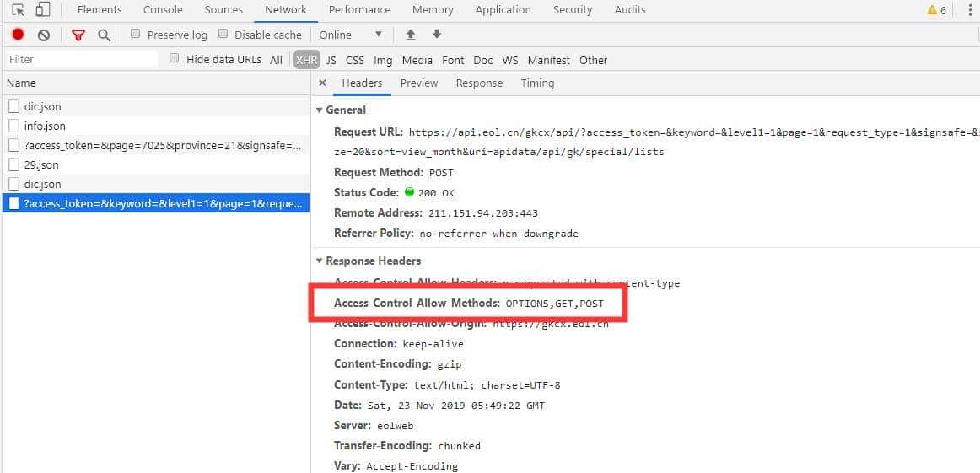Toggle the device toolbar icon
The image size is (980, 473).
pos(42,10)
